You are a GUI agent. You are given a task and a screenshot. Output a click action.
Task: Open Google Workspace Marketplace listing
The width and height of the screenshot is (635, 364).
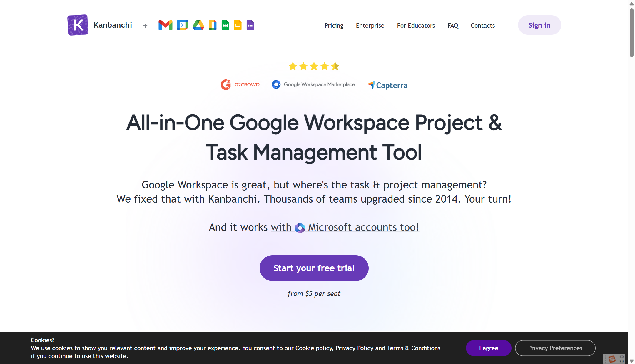(313, 84)
